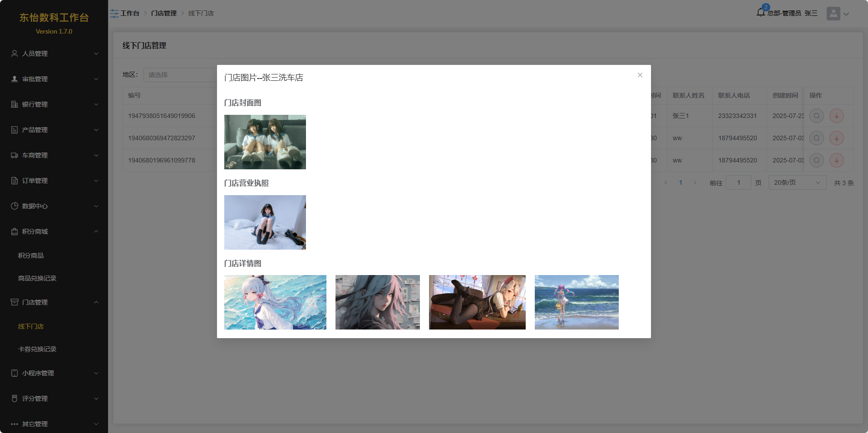Go to the next page arrow
868x433 pixels.
(695, 183)
